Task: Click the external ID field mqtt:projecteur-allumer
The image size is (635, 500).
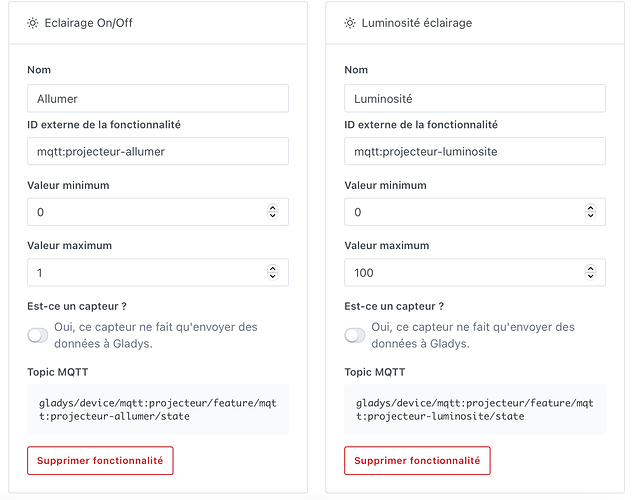Action: tap(158, 151)
